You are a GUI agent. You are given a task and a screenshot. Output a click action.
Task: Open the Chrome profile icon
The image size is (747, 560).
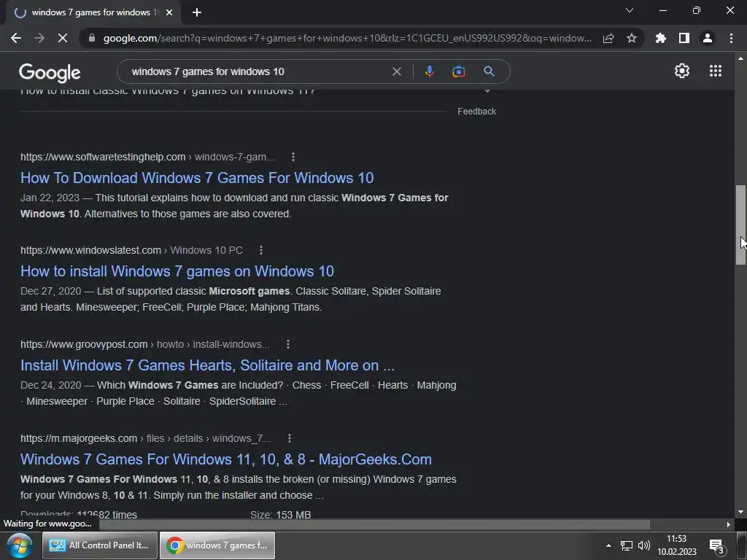(x=708, y=38)
